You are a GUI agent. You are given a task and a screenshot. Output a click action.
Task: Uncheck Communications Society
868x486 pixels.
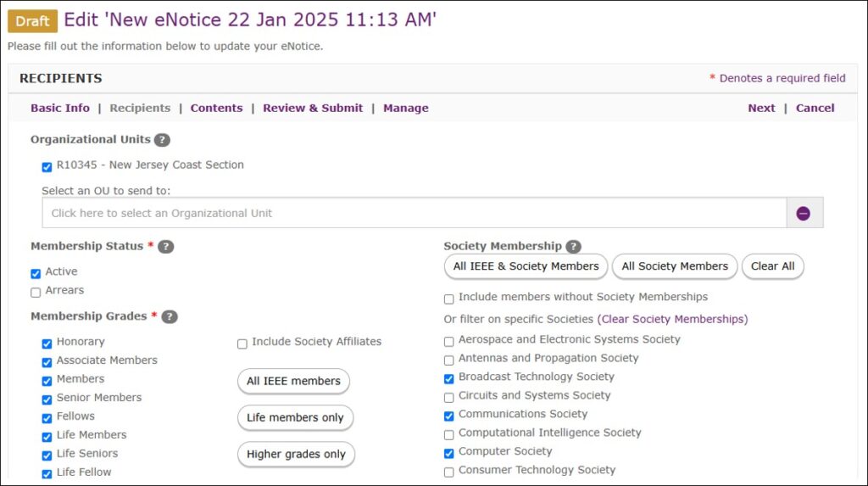[449, 416]
